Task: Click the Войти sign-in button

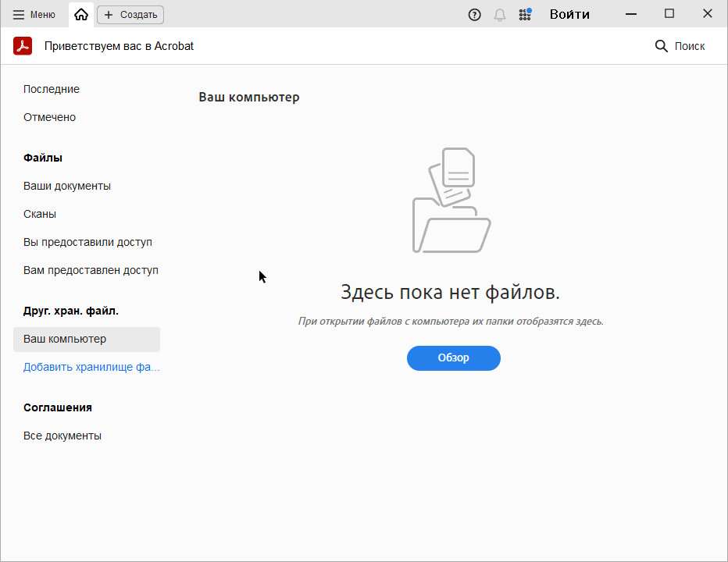Action: pyautogui.click(x=569, y=15)
